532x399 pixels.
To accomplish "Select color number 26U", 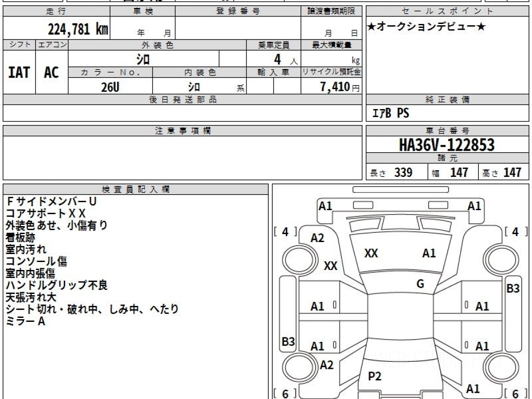I will pos(110,87).
